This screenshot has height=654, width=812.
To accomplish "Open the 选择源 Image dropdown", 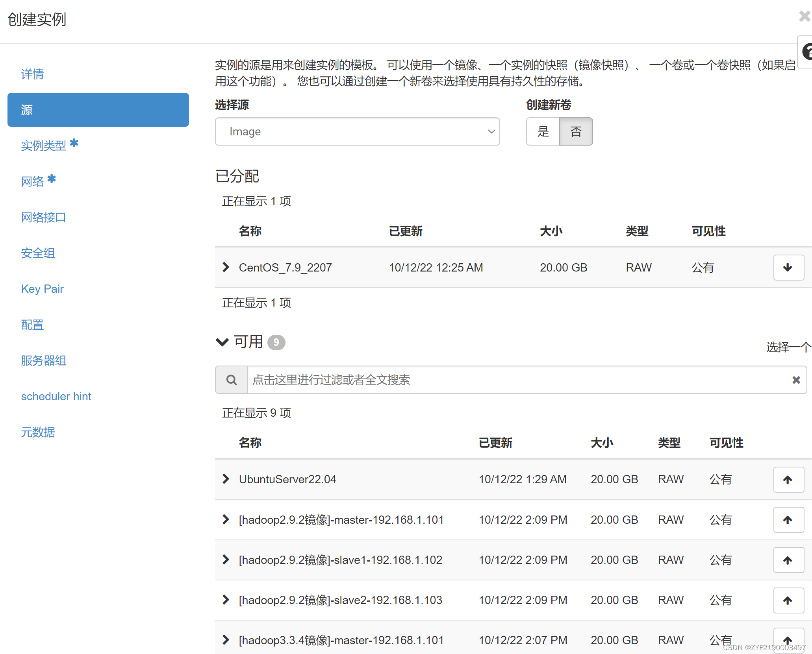I will pos(357,131).
